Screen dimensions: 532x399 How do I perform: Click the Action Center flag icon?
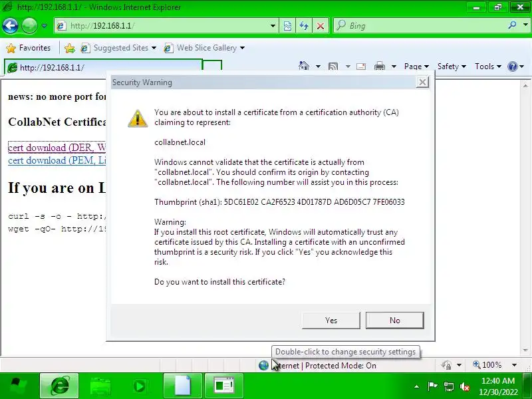[432, 386]
